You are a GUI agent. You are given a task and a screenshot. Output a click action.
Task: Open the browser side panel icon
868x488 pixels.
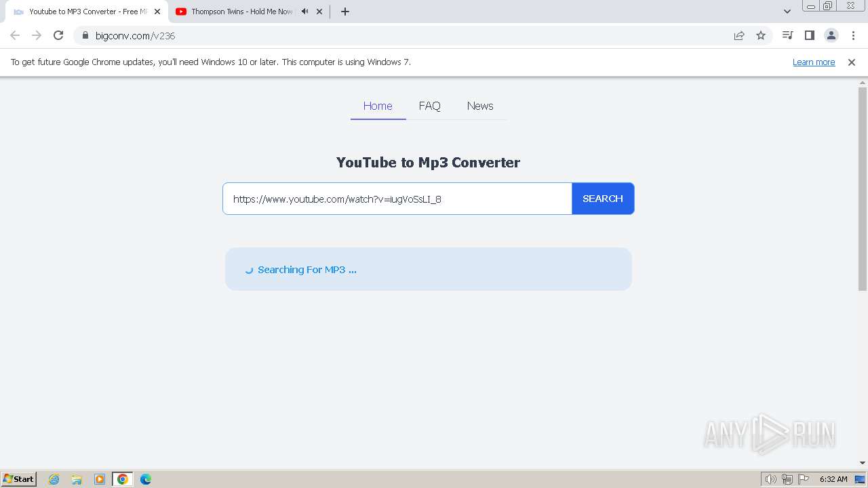(809, 35)
